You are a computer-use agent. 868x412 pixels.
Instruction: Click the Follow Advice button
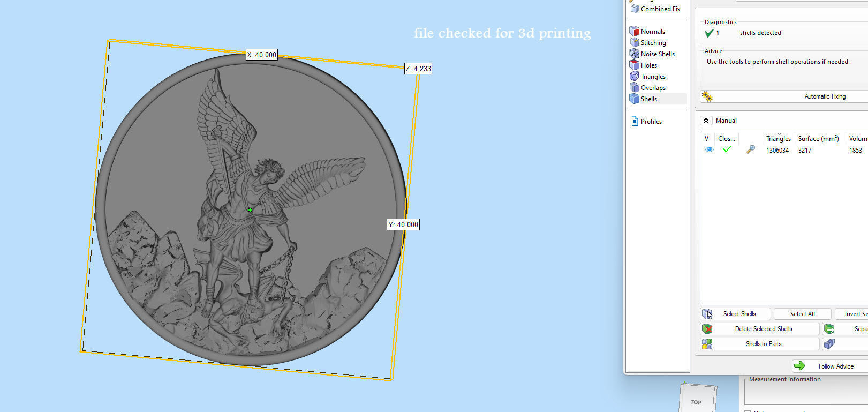pyautogui.click(x=830, y=366)
